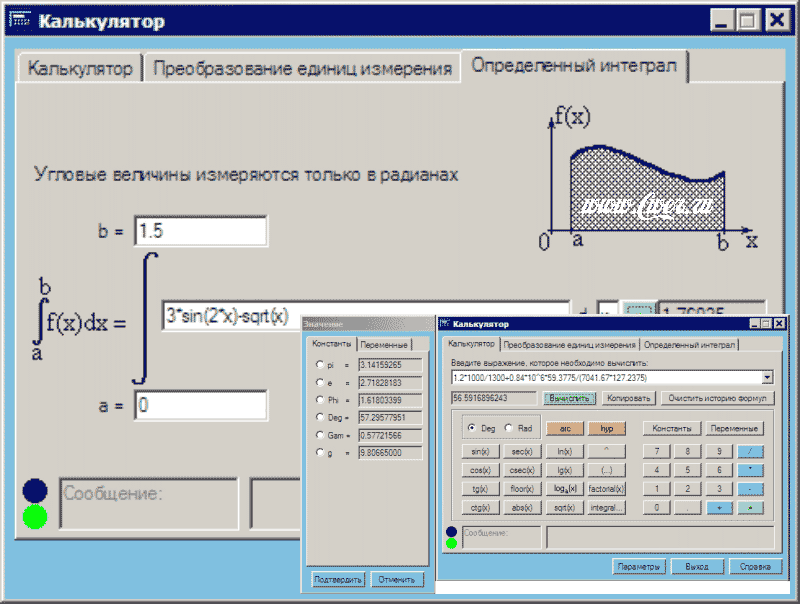Image resolution: width=800 pixels, height=604 pixels.
Task: Open the expression history dropdown arrow
Action: (x=767, y=378)
